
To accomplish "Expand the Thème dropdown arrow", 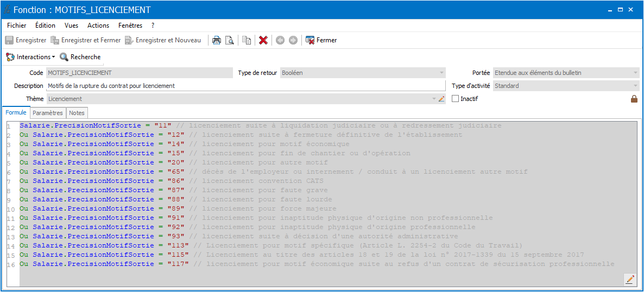I will [x=434, y=99].
